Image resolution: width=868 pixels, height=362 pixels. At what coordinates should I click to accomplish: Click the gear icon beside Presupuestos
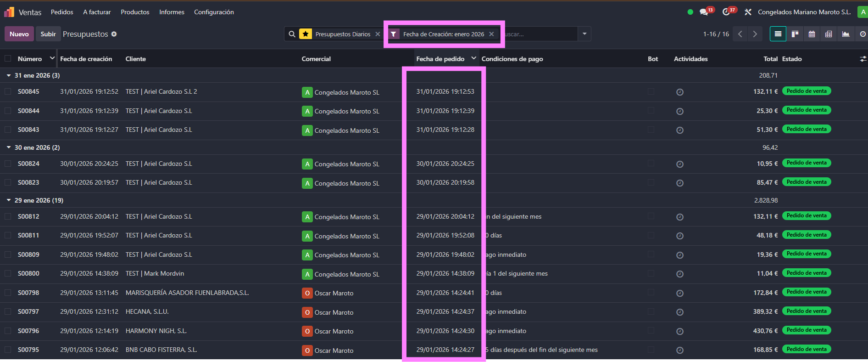[x=114, y=34]
